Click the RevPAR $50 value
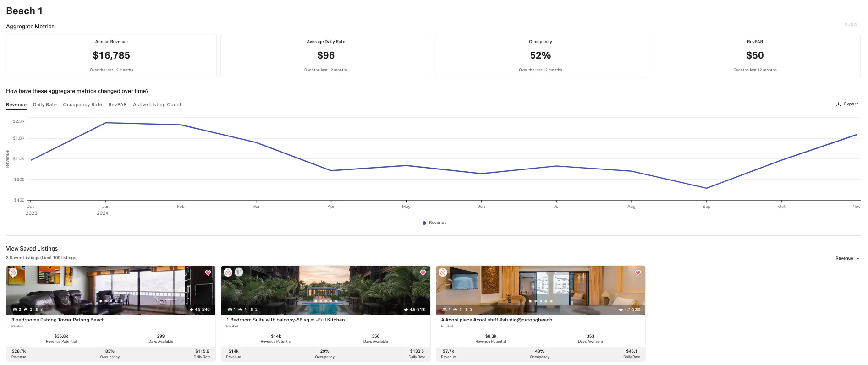The width and height of the screenshot is (868, 365). 755,55
